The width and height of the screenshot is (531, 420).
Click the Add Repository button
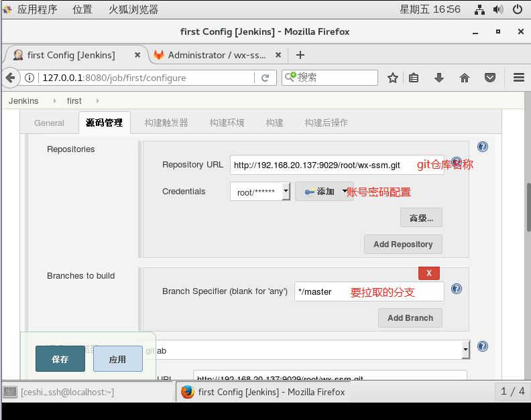[x=403, y=244]
